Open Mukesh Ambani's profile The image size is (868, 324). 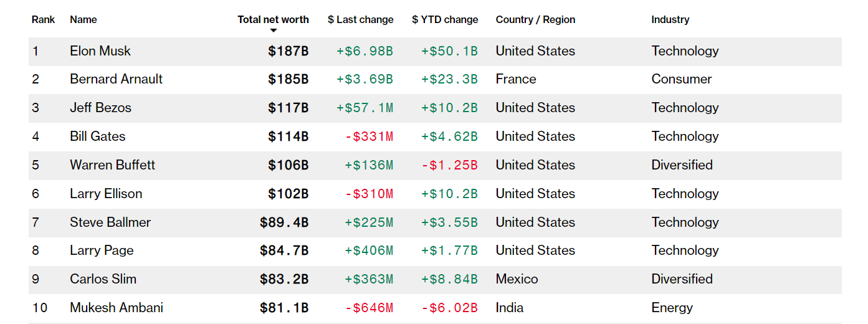[x=117, y=308]
